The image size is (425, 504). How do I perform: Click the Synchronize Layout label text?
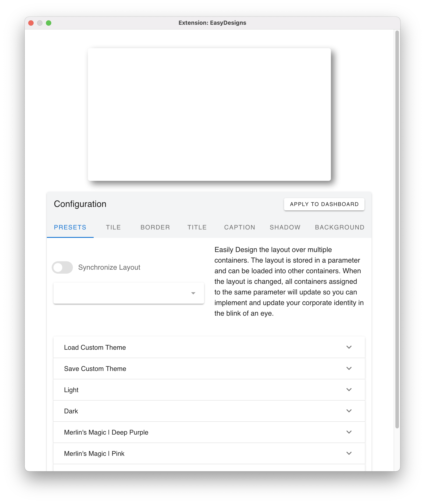(x=109, y=267)
